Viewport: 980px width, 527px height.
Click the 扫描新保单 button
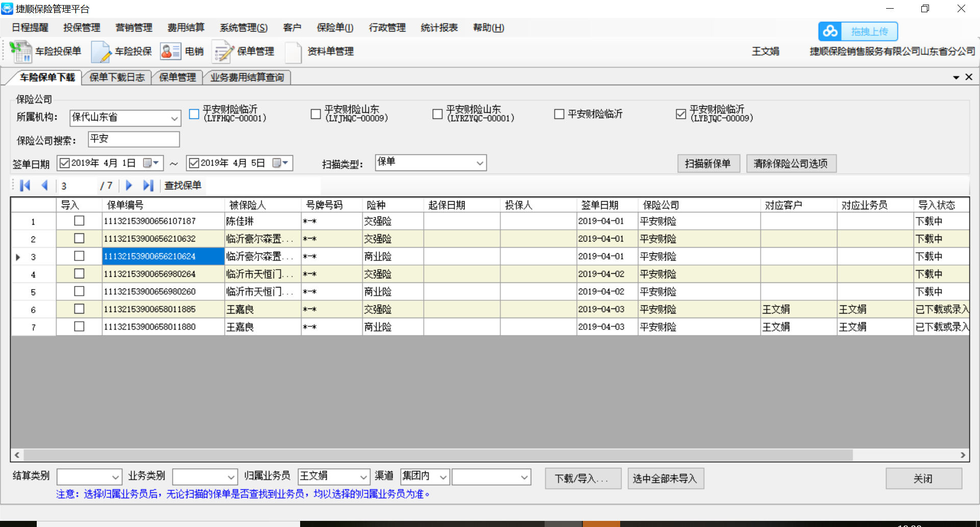point(708,164)
